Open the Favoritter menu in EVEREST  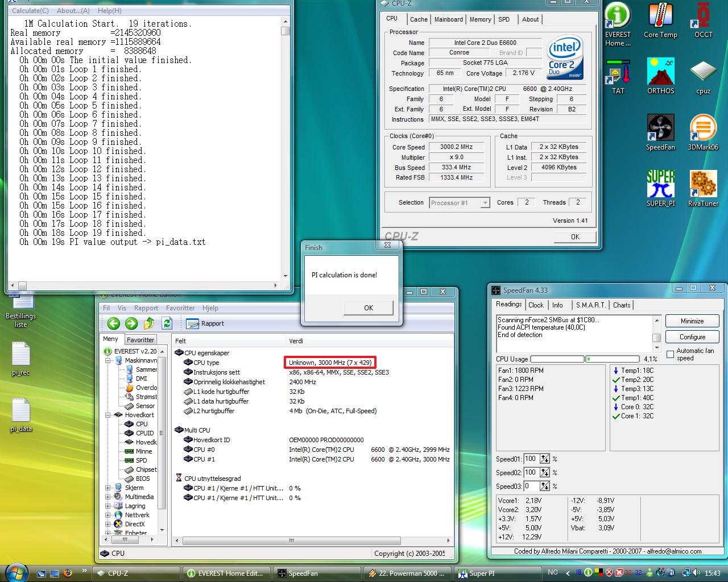(180, 308)
